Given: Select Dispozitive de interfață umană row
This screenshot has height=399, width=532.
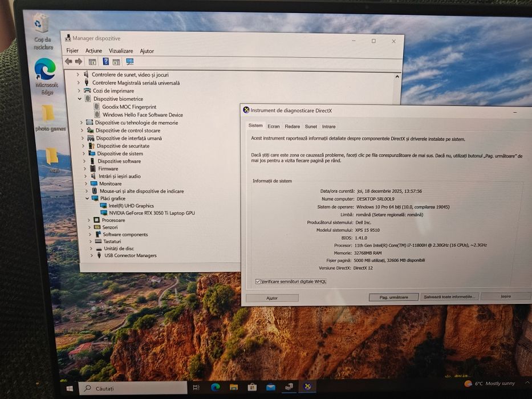Looking at the screenshot, I should coord(129,138).
